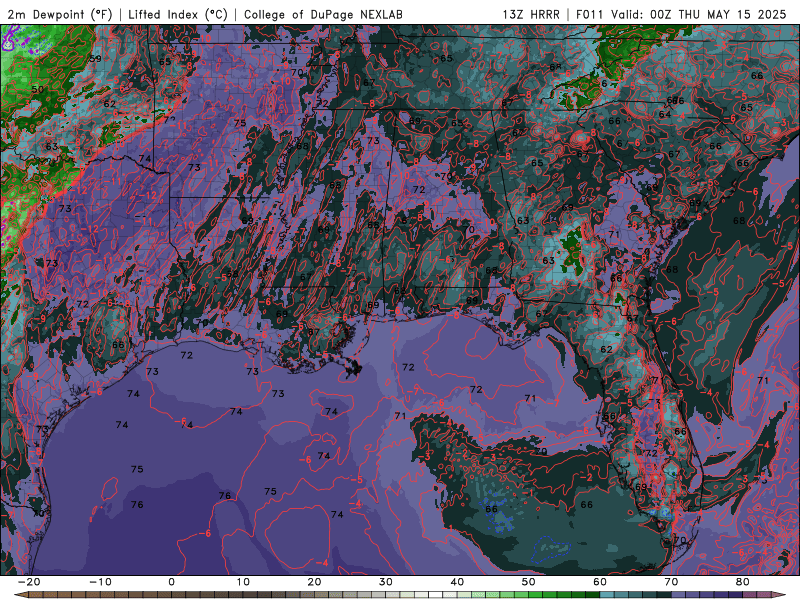
Task: Click the 30 label on the color scale
Action: (x=386, y=582)
